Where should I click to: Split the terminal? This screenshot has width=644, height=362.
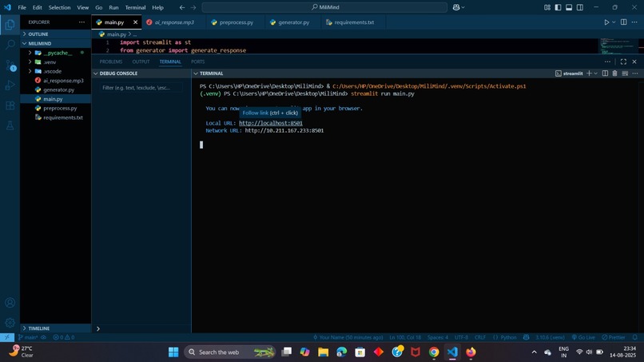605,74
